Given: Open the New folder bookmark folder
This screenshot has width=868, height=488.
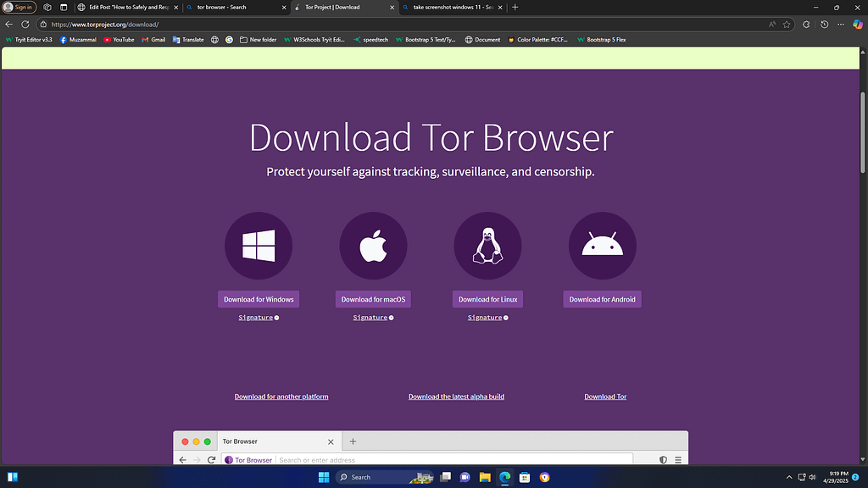Looking at the screenshot, I should point(258,40).
